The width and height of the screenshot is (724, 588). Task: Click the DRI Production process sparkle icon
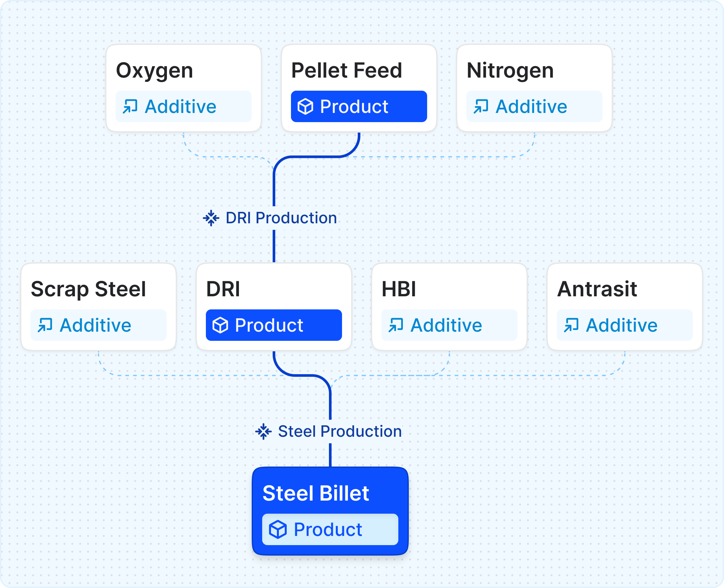click(x=211, y=218)
